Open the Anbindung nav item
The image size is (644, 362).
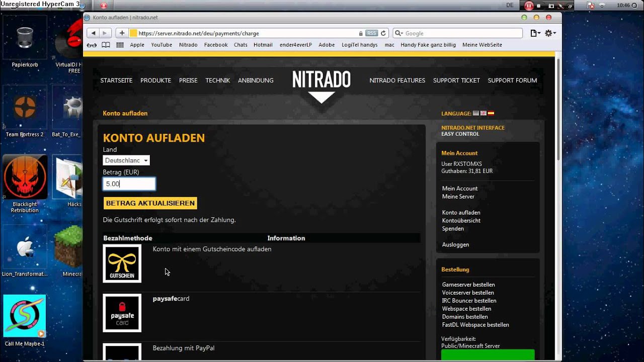(x=256, y=80)
